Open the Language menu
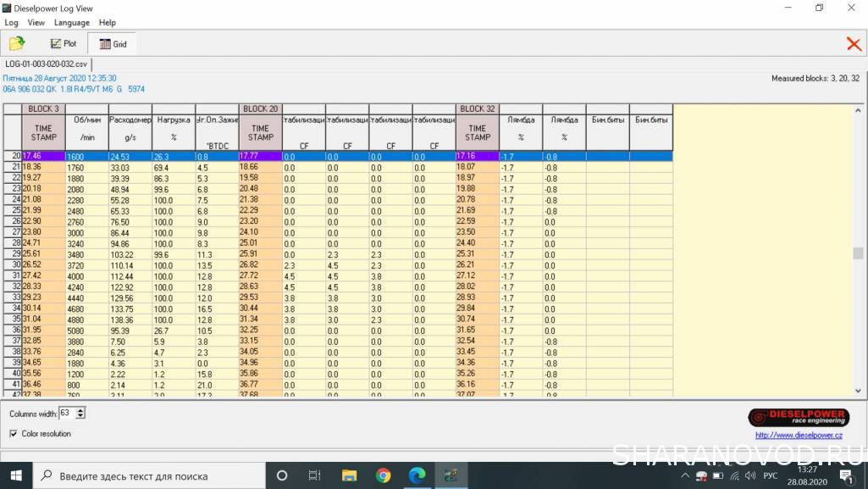The height and width of the screenshot is (489, 868). click(71, 23)
